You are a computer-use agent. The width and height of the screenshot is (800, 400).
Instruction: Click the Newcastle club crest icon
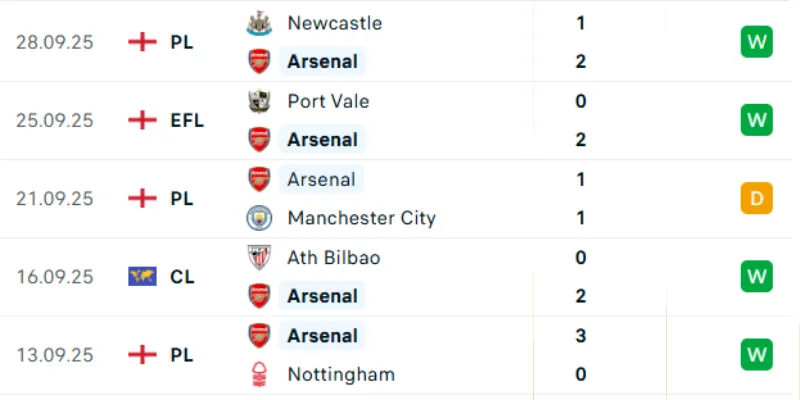click(x=259, y=23)
